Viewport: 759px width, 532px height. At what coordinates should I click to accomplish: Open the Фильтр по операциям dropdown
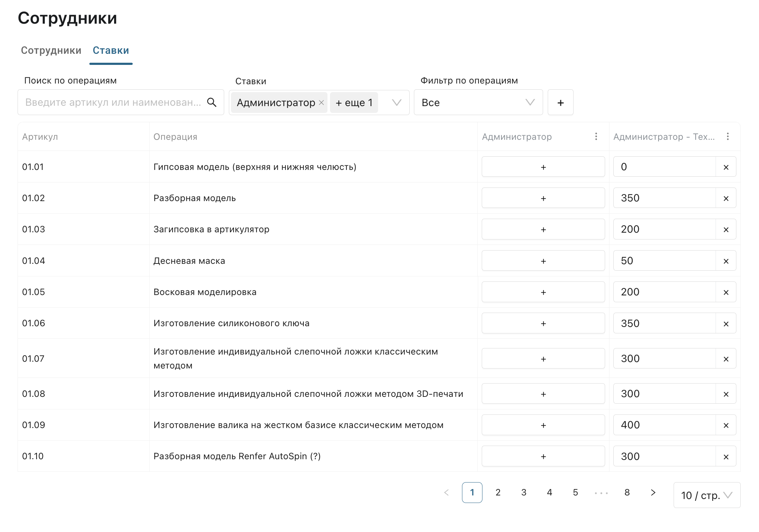point(478,103)
